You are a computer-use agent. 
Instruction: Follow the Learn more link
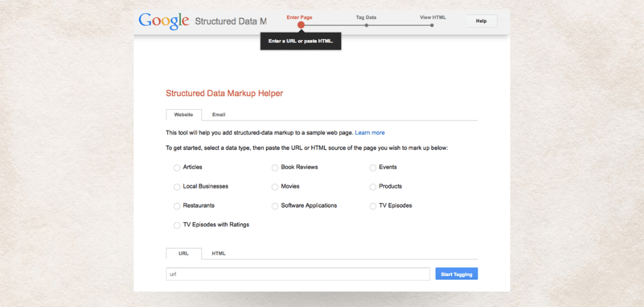[x=370, y=133]
